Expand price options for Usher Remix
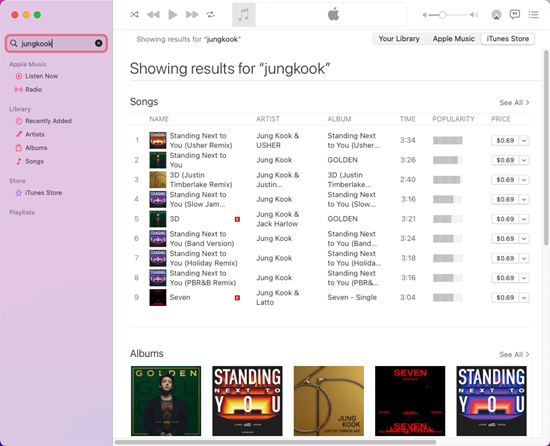Image resolution: width=550 pixels, height=446 pixels. [x=524, y=141]
